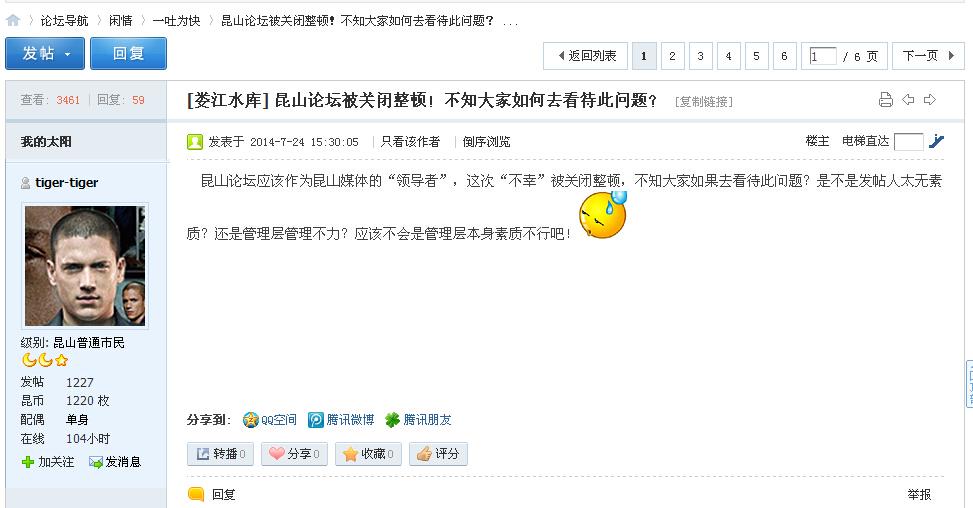Click the home icon in breadcrumb
This screenshot has width=973, height=508.
point(12,20)
